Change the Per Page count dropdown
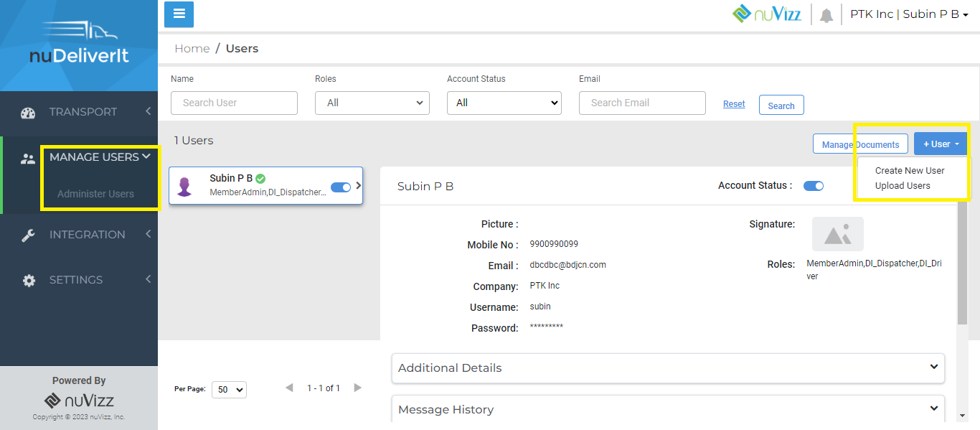Screen dimensions: 980x430 click(228, 389)
